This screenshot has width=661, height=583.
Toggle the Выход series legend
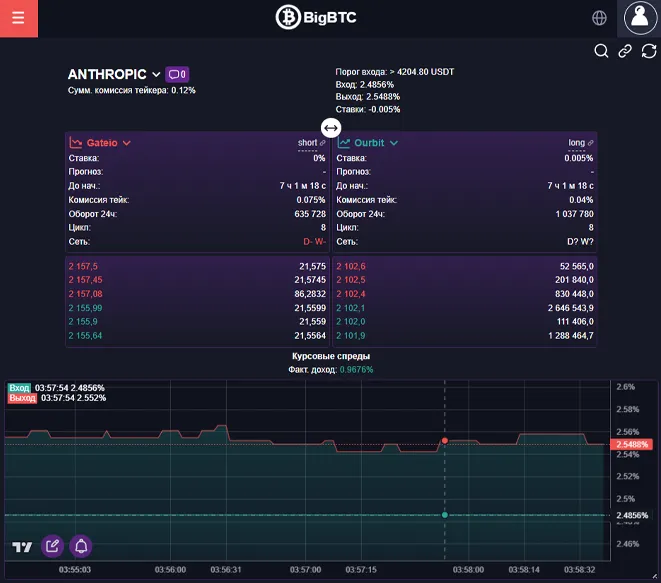coord(22,398)
